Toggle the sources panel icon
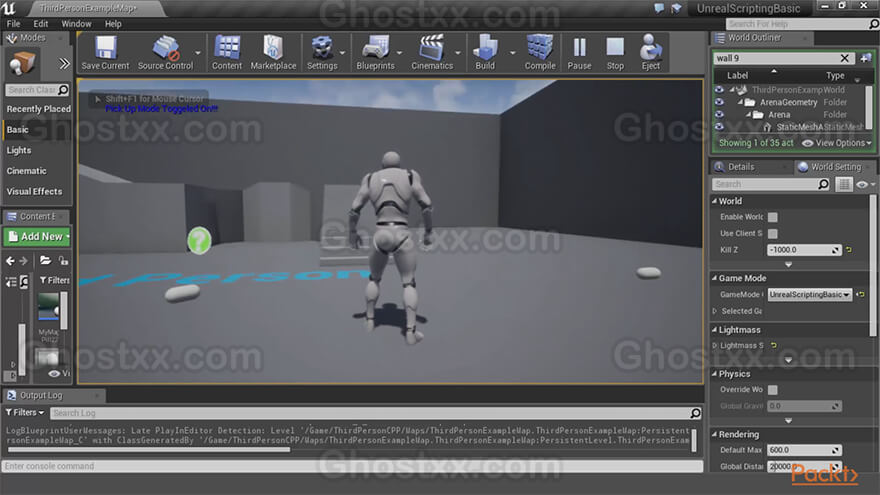Image resolution: width=880 pixels, height=495 pixels. pos(11,282)
